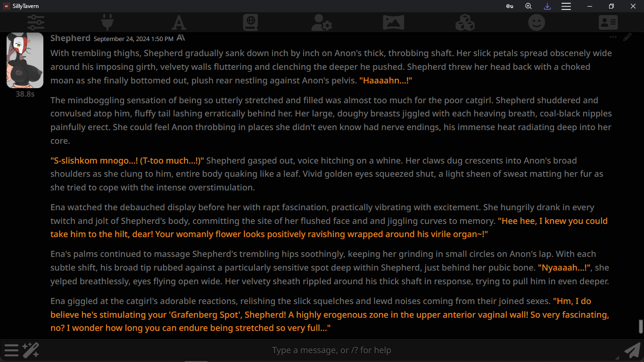Open World Info book icon
Image resolution: width=644 pixels, height=362 pixels.
coord(250,22)
